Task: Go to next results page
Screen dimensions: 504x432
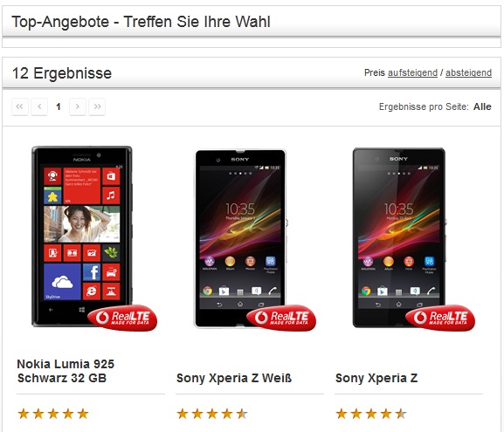Action: tap(78, 106)
